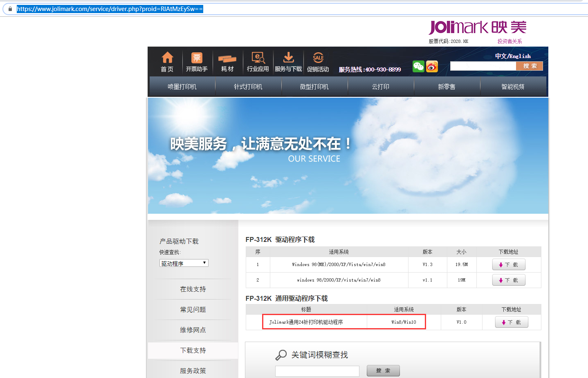Switch language via 中文/English link
The width and height of the screenshot is (588, 378).
(513, 56)
